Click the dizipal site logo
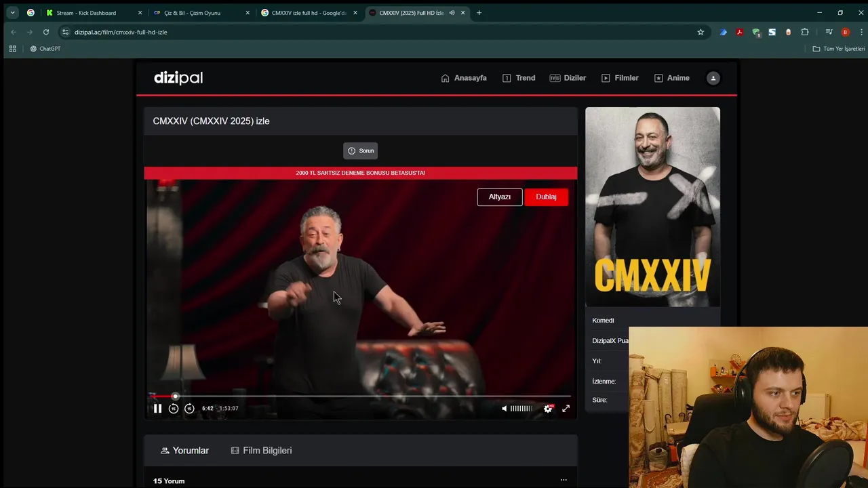 [x=178, y=78]
